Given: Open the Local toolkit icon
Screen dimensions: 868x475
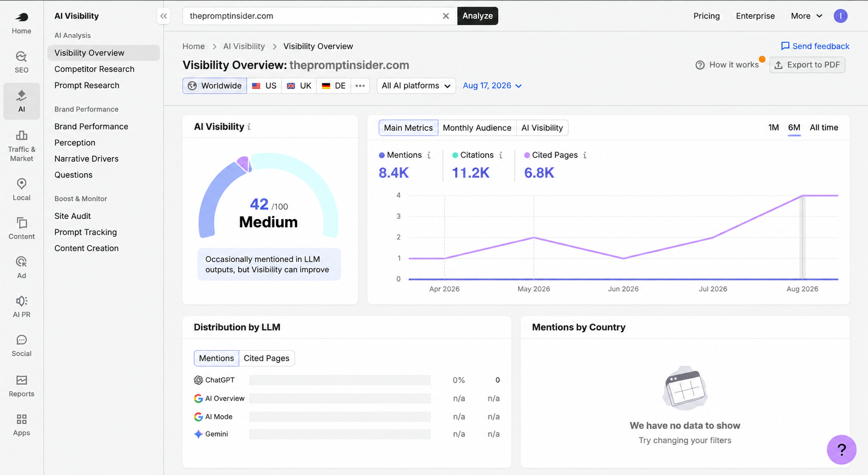Looking at the screenshot, I should point(22,189).
